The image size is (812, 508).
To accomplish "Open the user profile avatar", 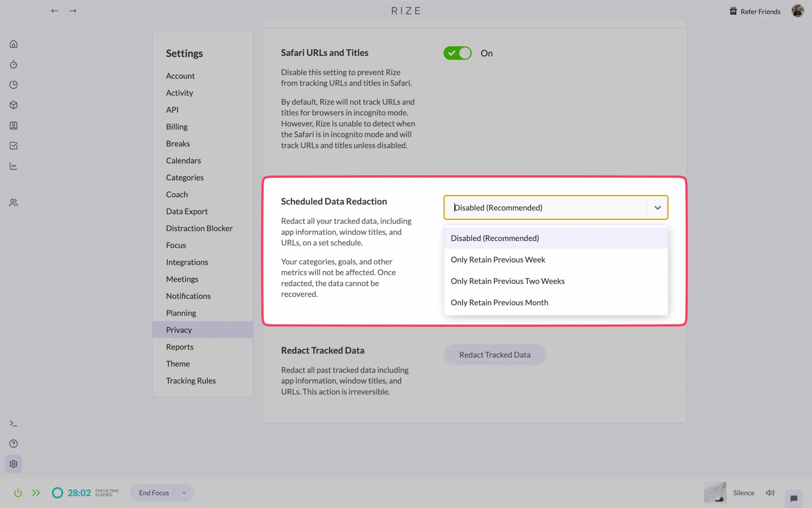I will click(798, 11).
